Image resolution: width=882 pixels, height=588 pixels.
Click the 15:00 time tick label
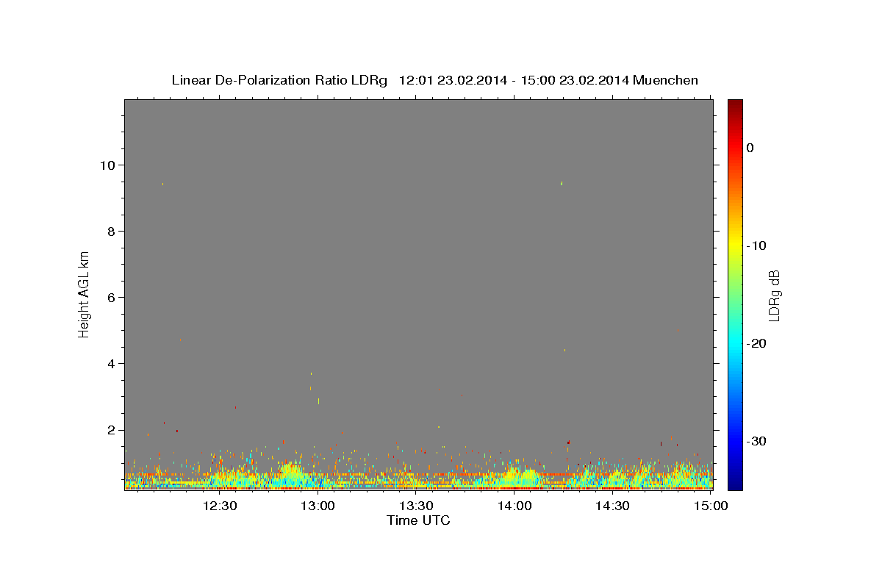[711, 506]
